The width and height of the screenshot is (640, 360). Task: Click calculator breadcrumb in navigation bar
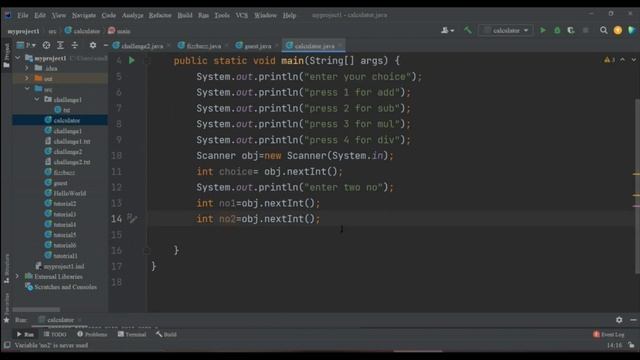(x=82, y=31)
